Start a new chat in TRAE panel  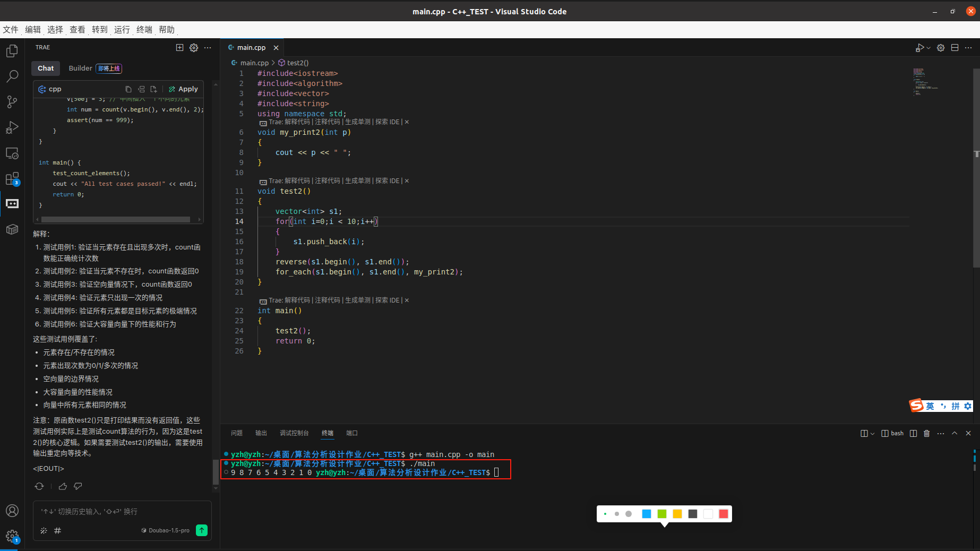pos(180,48)
